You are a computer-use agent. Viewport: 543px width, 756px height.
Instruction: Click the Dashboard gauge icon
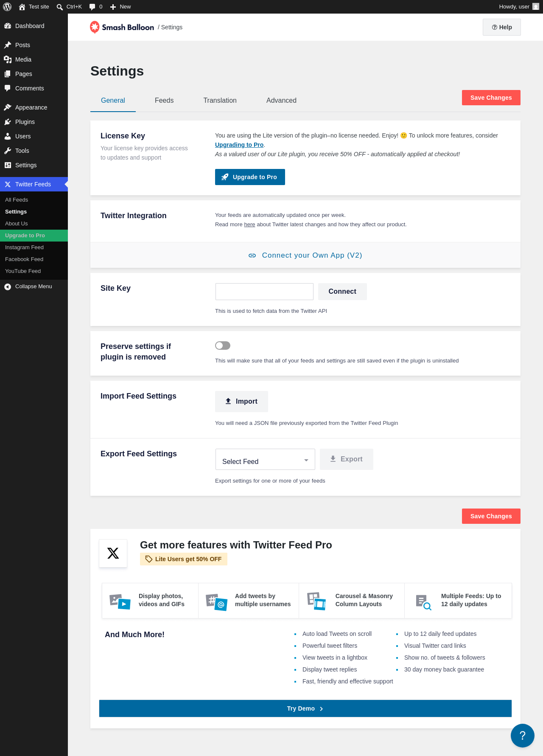click(8, 26)
